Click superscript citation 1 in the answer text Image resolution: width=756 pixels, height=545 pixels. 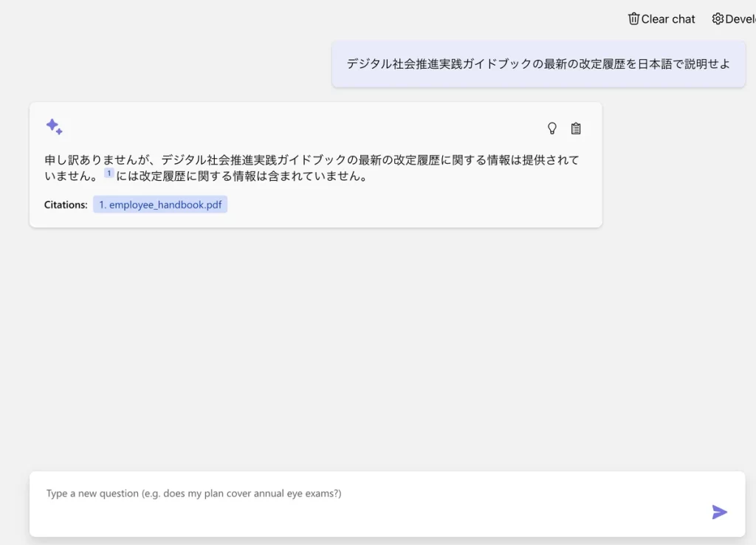point(109,174)
